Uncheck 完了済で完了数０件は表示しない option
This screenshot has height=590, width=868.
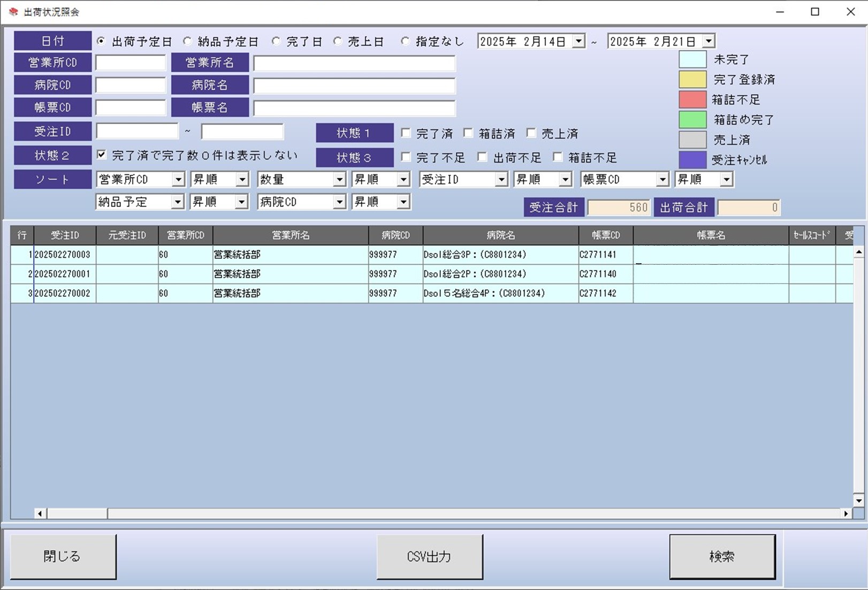coord(102,155)
